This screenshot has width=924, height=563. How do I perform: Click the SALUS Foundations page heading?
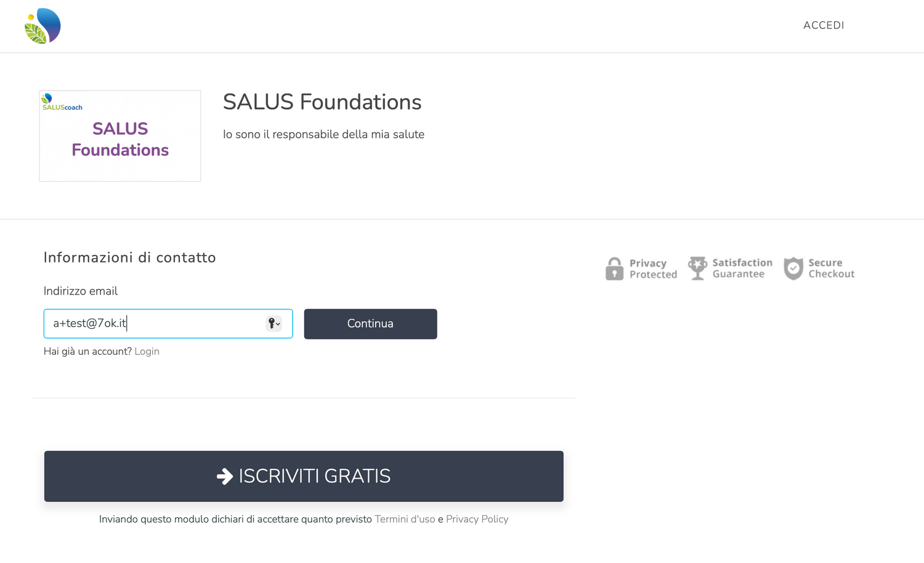pyautogui.click(x=322, y=102)
